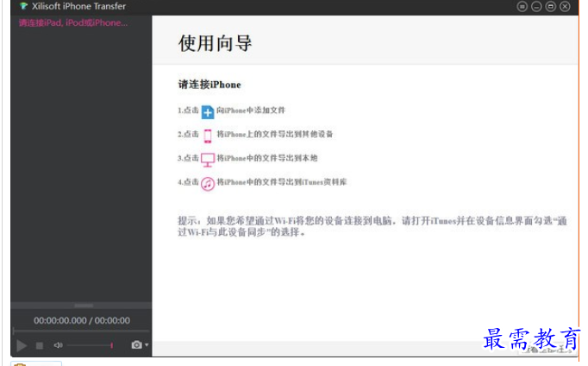Viewport: 588px width, 366px height.
Task: Click the playback seek progress bar
Action: click(x=81, y=331)
